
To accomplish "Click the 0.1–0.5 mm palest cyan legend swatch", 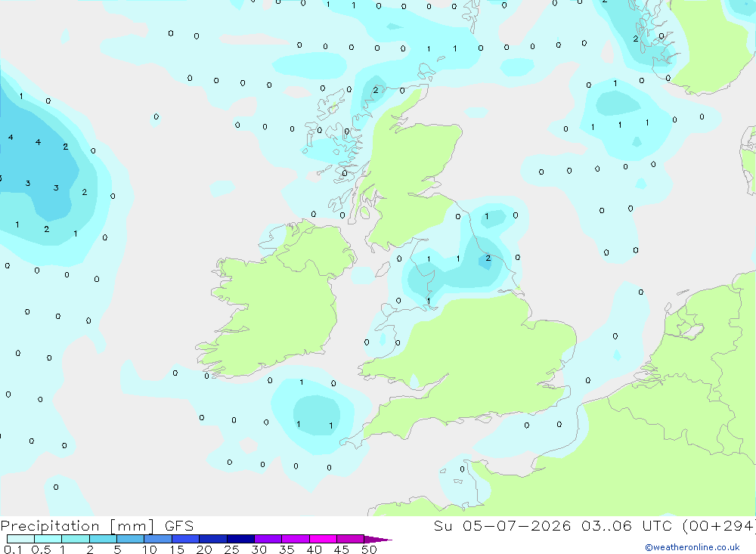I will [x=20, y=539].
